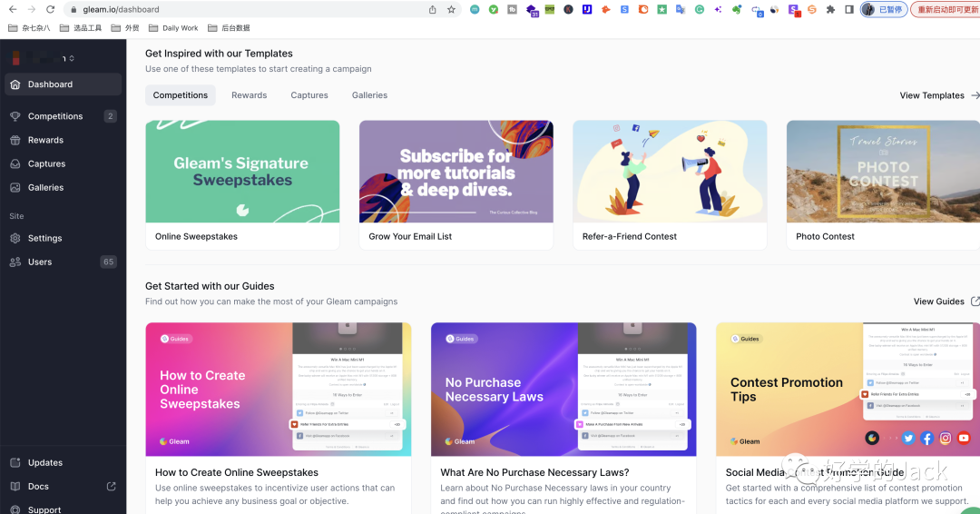
Task: Open the Daily Work bookmarks folder
Action: coord(173,27)
